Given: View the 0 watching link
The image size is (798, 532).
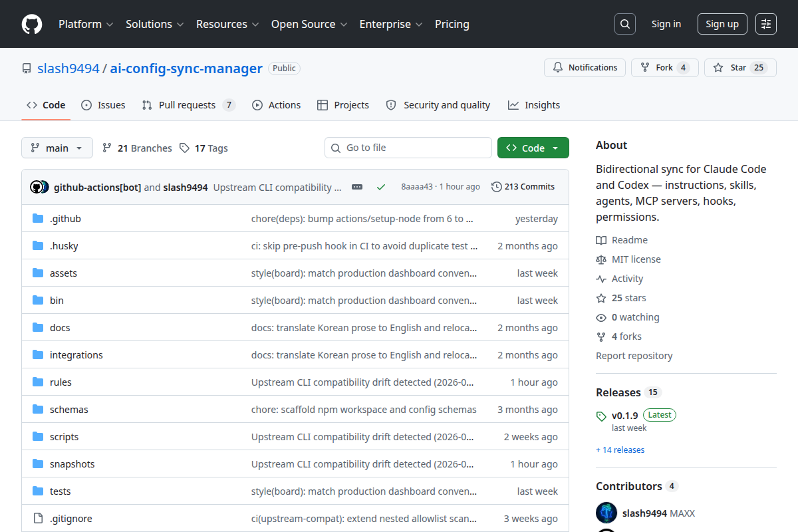Looking at the screenshot, I should pos(628,317).
